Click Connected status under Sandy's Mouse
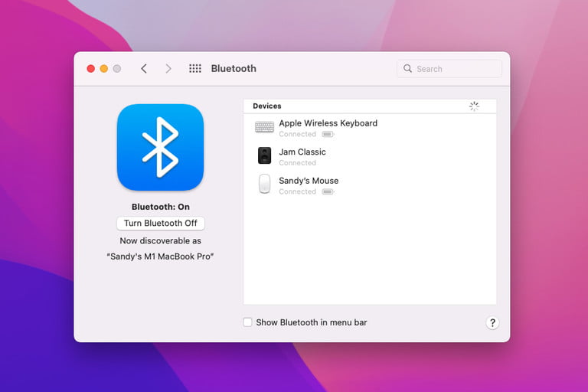Screen dimensions: 588x392 (x=297, y=191)
